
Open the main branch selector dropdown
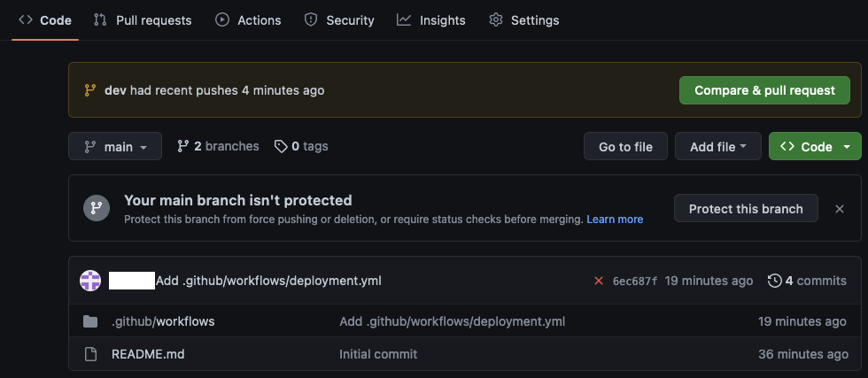pos(115,147)
